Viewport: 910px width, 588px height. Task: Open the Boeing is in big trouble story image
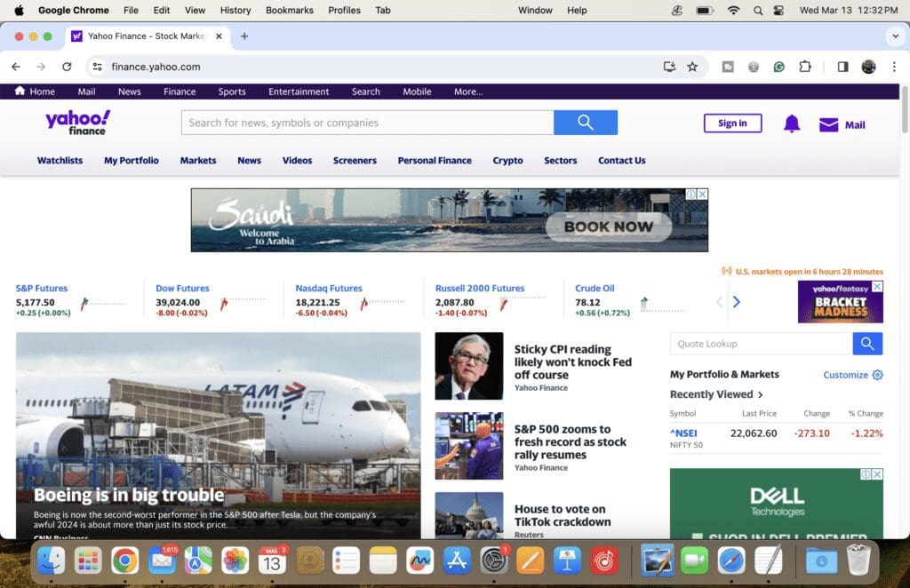pos(219,435)
